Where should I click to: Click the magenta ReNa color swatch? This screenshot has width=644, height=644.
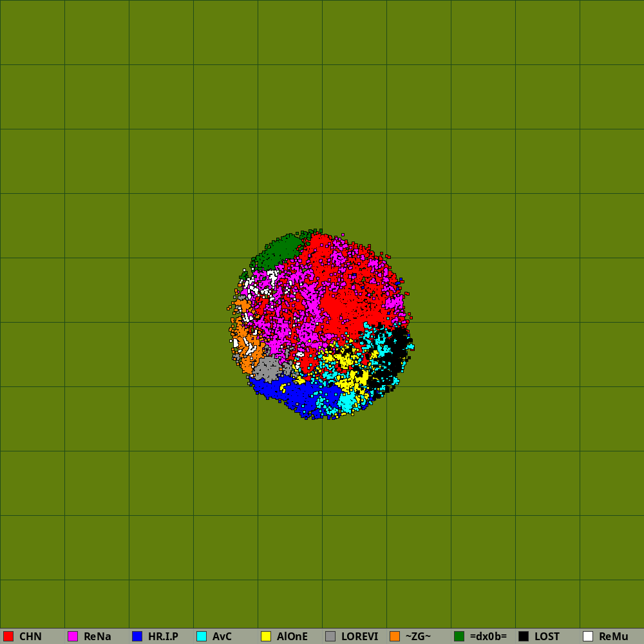(73, 636)
